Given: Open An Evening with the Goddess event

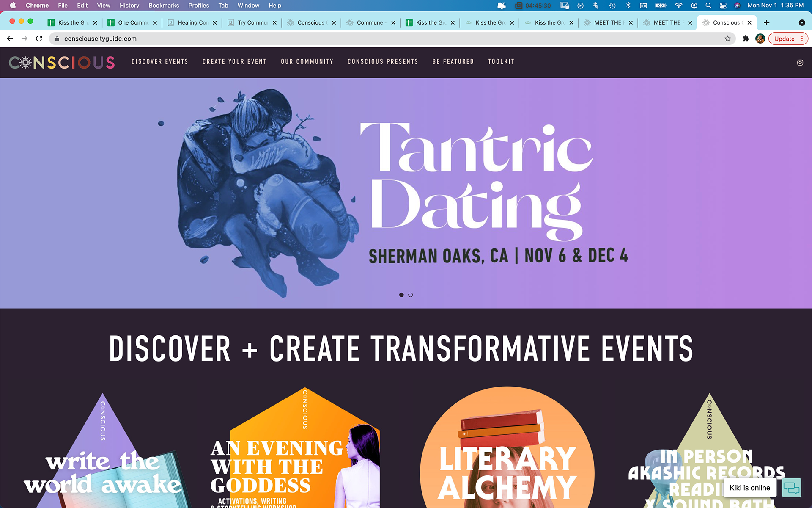Looking at the screenshot, I should (x=295, y=447).
